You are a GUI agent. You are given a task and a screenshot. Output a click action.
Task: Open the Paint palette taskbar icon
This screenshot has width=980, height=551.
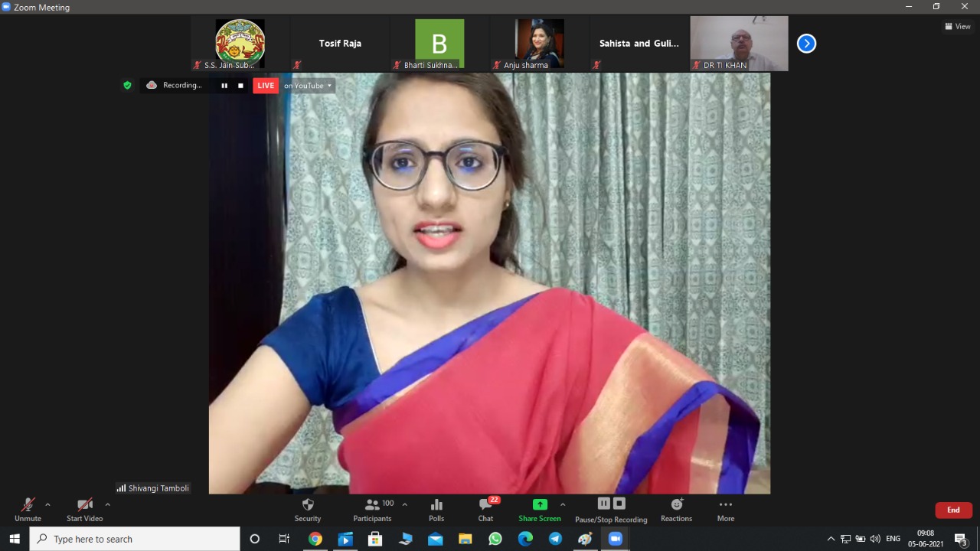[585, 539]
